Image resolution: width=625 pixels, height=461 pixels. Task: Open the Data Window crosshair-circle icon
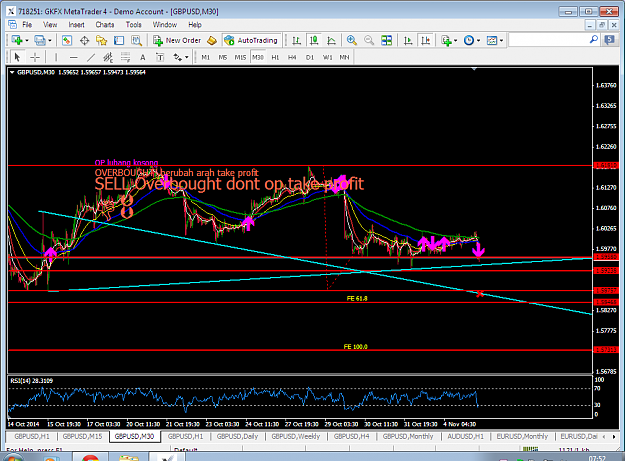[84, 40]
